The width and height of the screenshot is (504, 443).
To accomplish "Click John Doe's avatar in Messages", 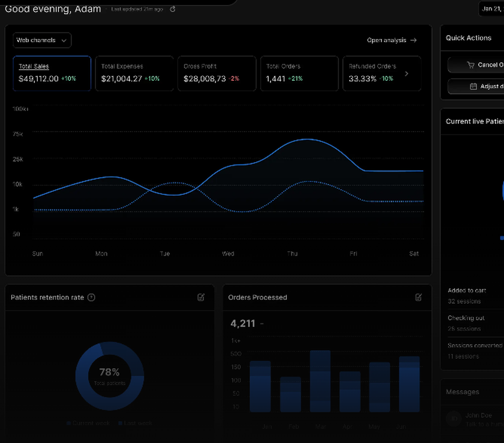I will (454, 419).
